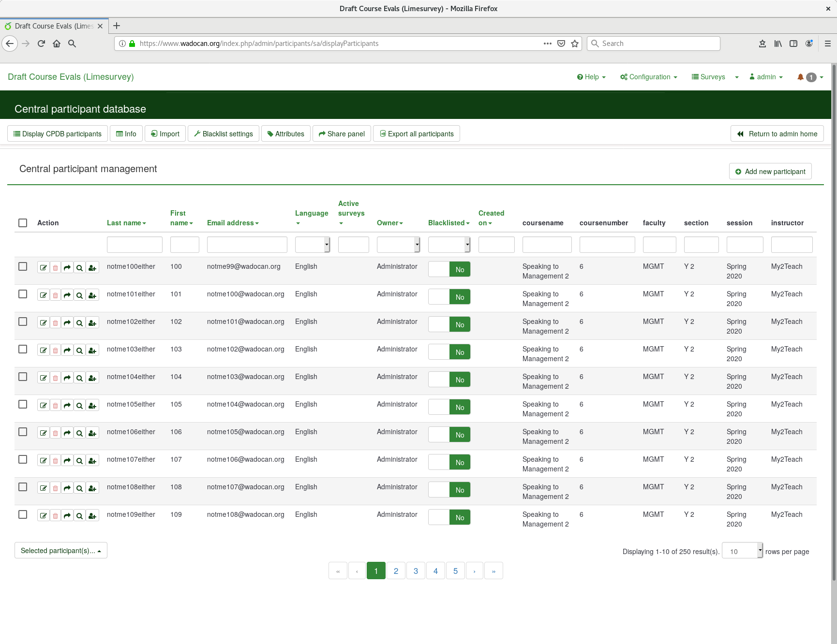Screen dimensions: 837x644
Task: Open the rows per page dropdown
Action: click(x=742, y=551)
